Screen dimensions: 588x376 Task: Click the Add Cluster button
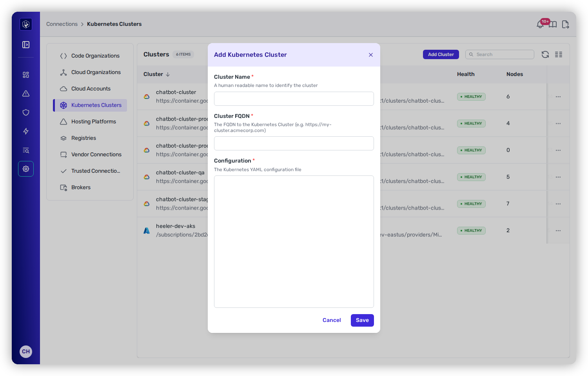click(441, 54)
